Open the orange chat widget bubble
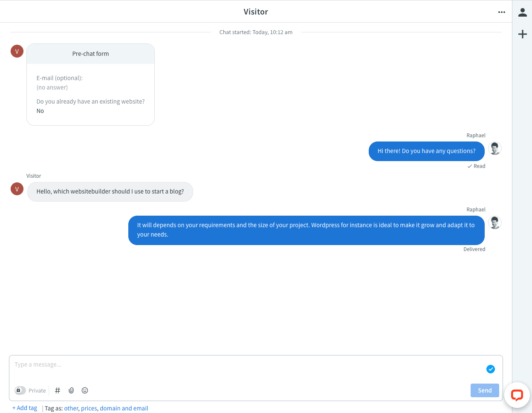Screen dimensions: 532x413 click(x=517, y=395)
